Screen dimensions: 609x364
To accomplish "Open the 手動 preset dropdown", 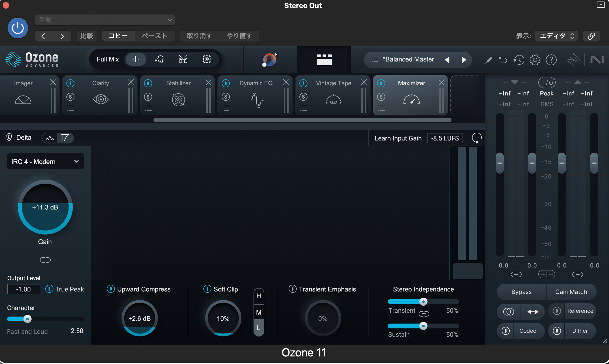I will [105, 20].
